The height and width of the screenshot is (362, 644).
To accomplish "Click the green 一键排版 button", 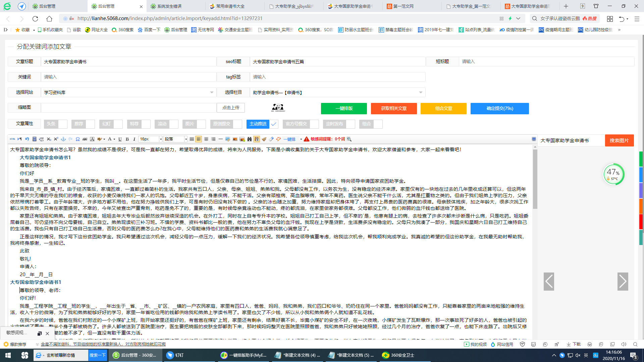I will tap(344, 109).
